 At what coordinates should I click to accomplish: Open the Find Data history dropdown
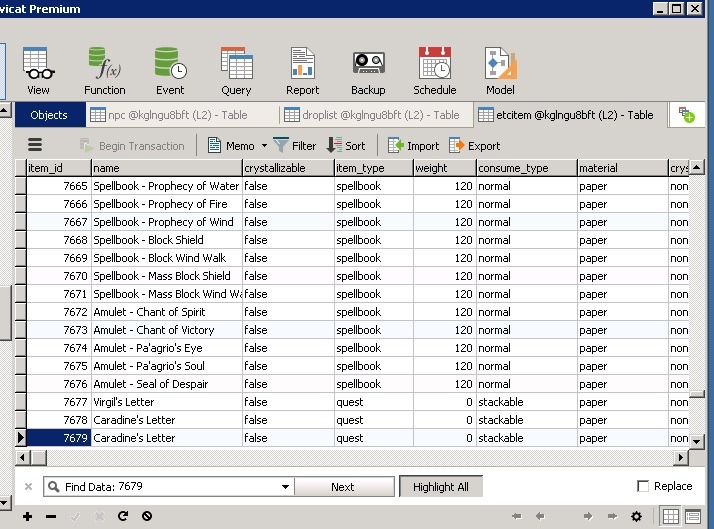(x=285, y=487)
